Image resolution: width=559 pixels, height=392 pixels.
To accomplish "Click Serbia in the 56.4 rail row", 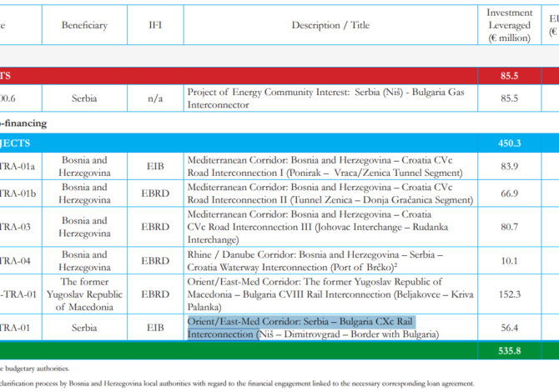I will [x=84, y=328].
